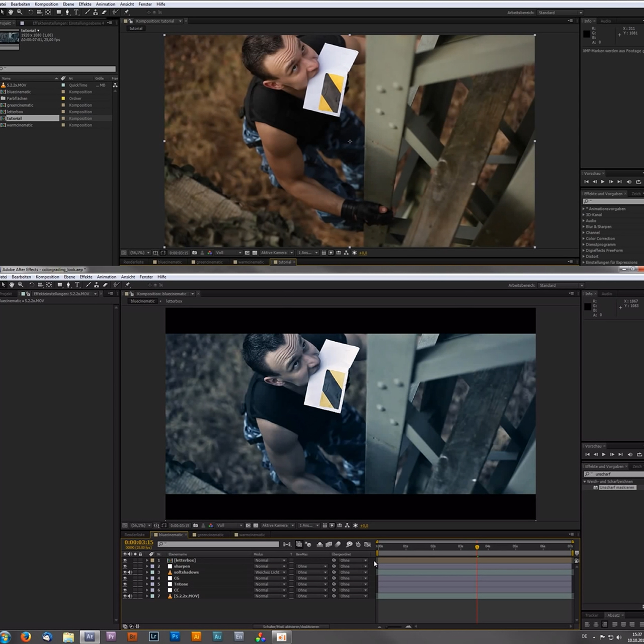Select the Farbflächen folder in project panel
This screenshot has height=644, width=644.
pyautogui.click(x=17, y=98)
